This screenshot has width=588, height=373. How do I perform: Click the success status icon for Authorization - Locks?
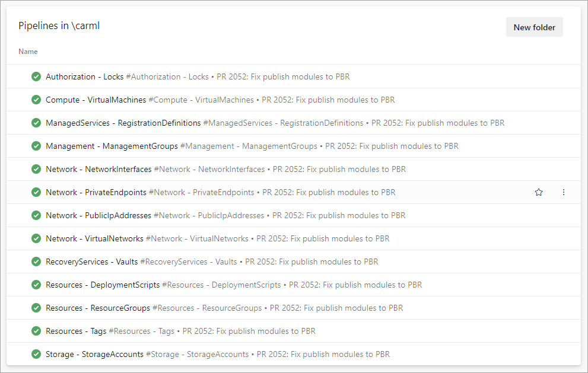click(36, 76)
